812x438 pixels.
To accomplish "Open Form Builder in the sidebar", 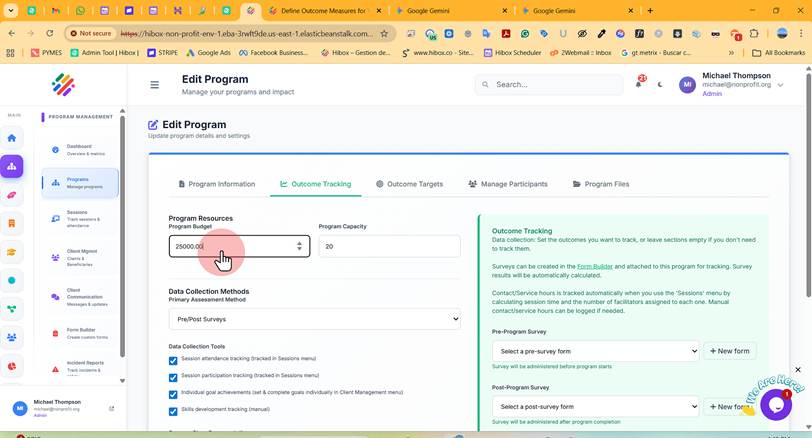I will click(x=80, y=333).
